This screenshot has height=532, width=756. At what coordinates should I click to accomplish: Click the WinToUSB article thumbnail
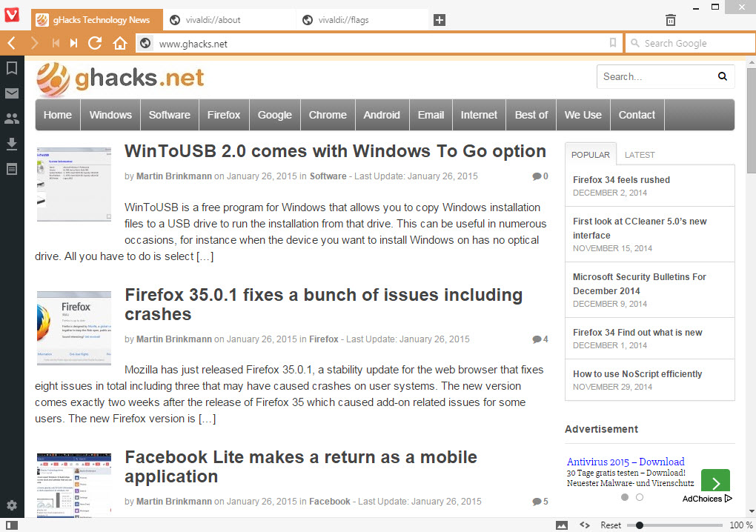(x=74, y=184)
